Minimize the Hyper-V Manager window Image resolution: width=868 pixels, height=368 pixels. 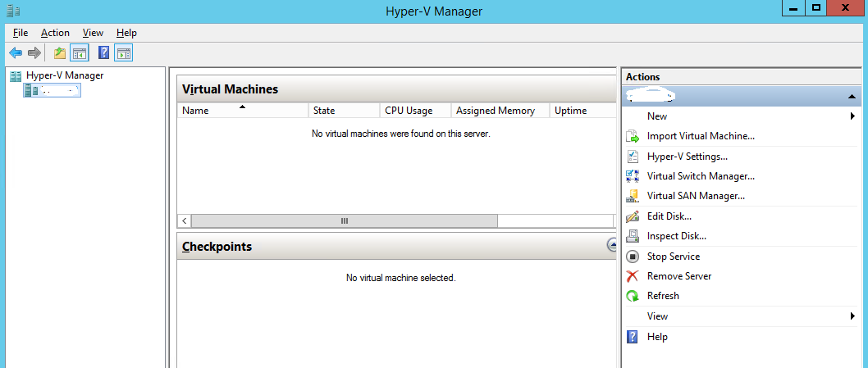793,8
